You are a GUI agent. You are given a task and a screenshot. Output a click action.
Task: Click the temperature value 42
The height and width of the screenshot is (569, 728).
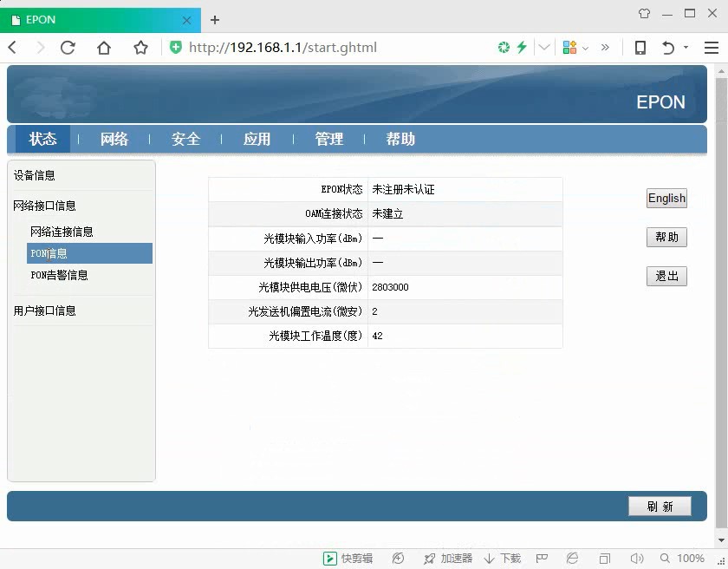coord(377,336)
